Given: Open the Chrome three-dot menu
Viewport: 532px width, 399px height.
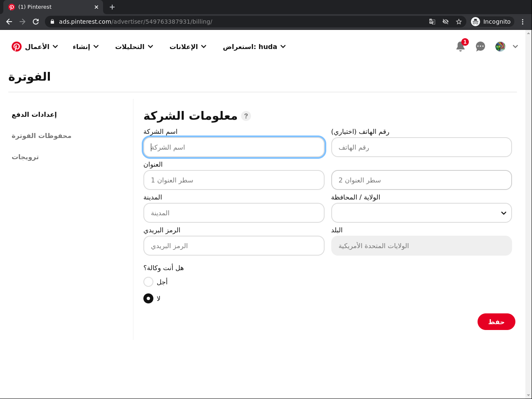Looking at the screenshot, I should tap(523, 22).
